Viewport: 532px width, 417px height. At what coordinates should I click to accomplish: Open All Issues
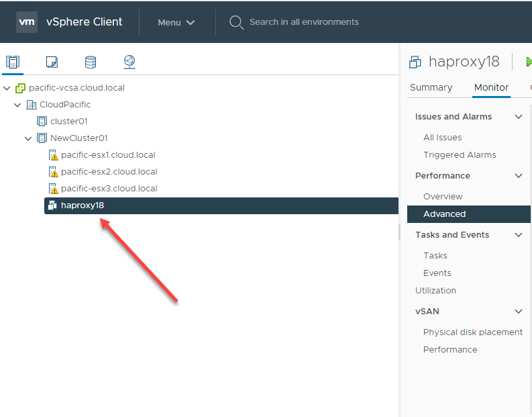point(442,138)
